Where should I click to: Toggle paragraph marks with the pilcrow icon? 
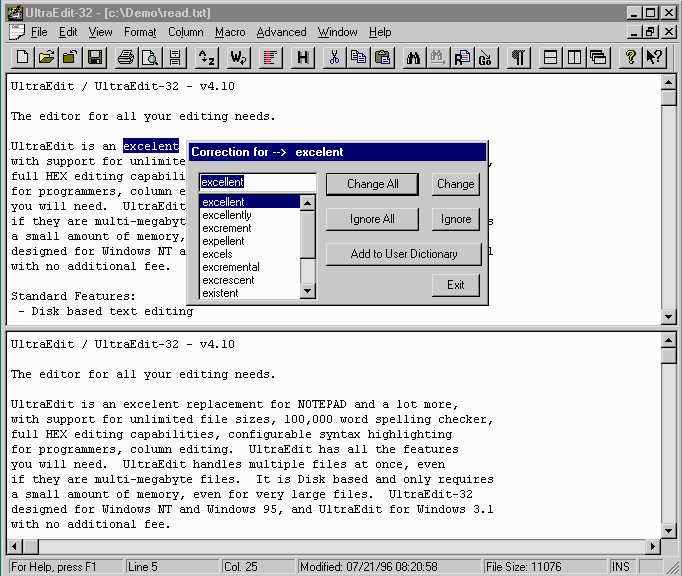[518, 57]
